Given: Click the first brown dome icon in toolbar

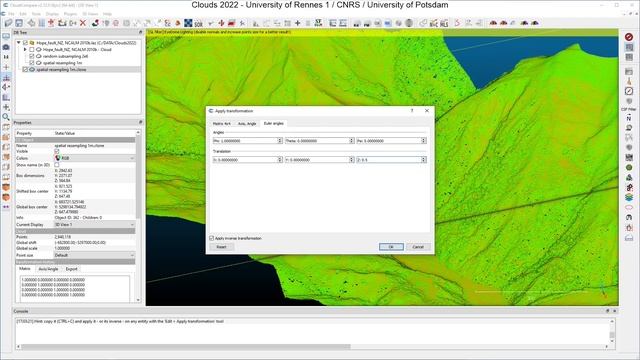Looking at the screenshot, I should [x=493, y=23].
